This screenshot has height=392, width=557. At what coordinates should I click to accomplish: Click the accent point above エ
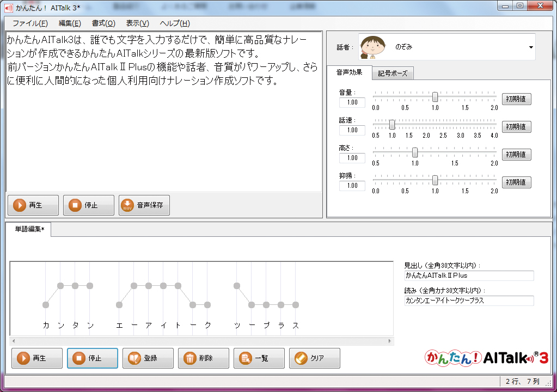(119, 305)
